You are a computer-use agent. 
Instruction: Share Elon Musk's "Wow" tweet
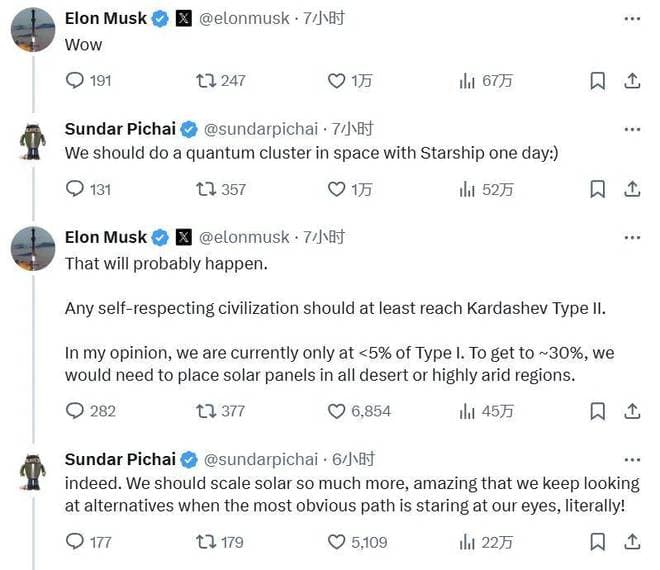pos(632,81)
